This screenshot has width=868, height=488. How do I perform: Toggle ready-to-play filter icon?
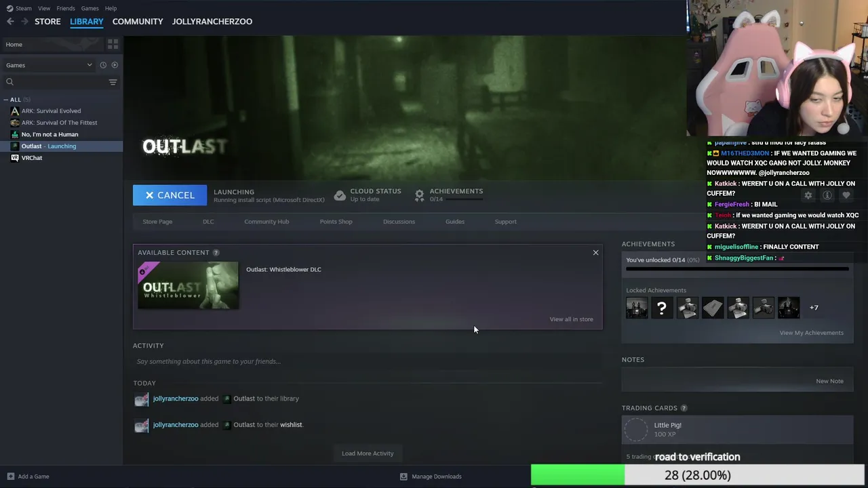[115, 65]
